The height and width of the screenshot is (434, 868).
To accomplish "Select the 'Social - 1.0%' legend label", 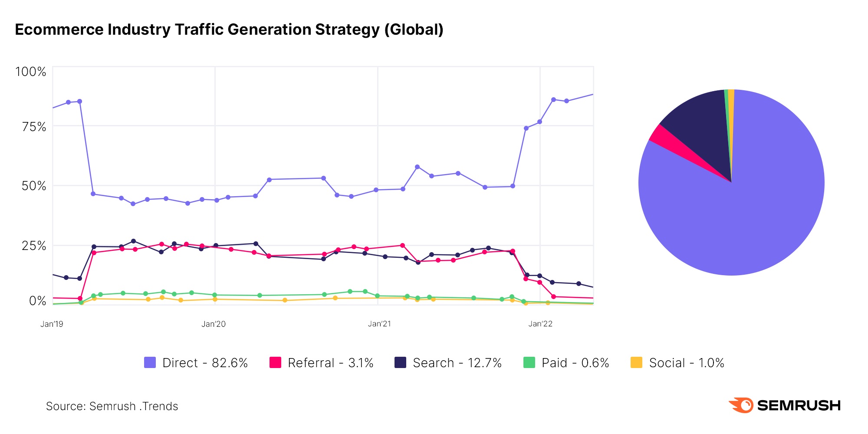I will pos(687,363).
